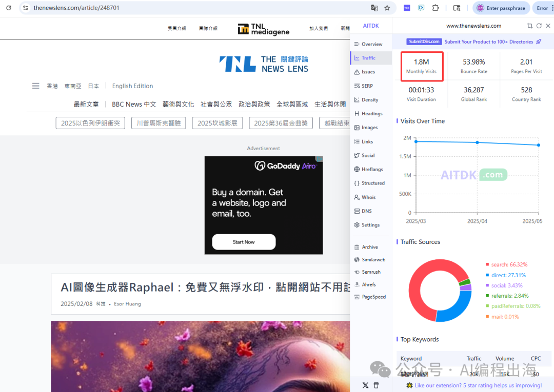Close the AITDK panel with X icon
The width and height of the screenshot is (554, 392).
[x=548, y=26]
